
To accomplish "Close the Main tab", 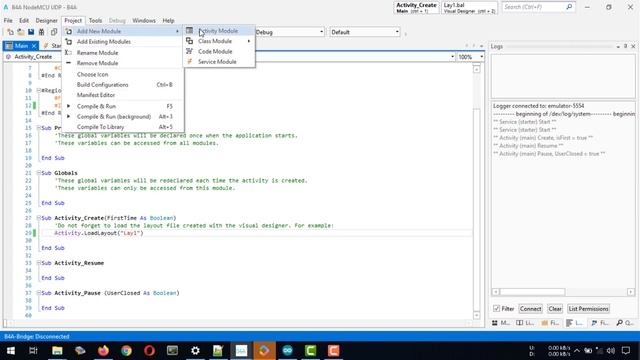I will click(34, 46).
